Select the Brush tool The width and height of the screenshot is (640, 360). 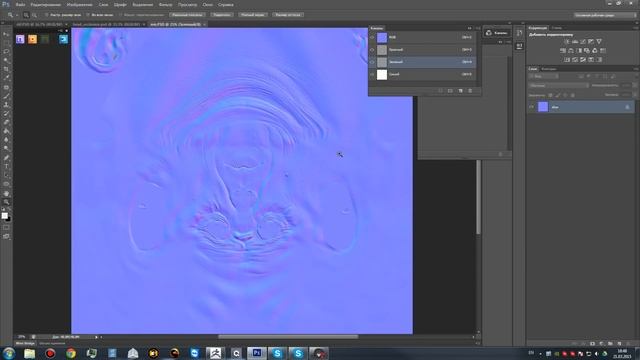[x=6, y=96]
